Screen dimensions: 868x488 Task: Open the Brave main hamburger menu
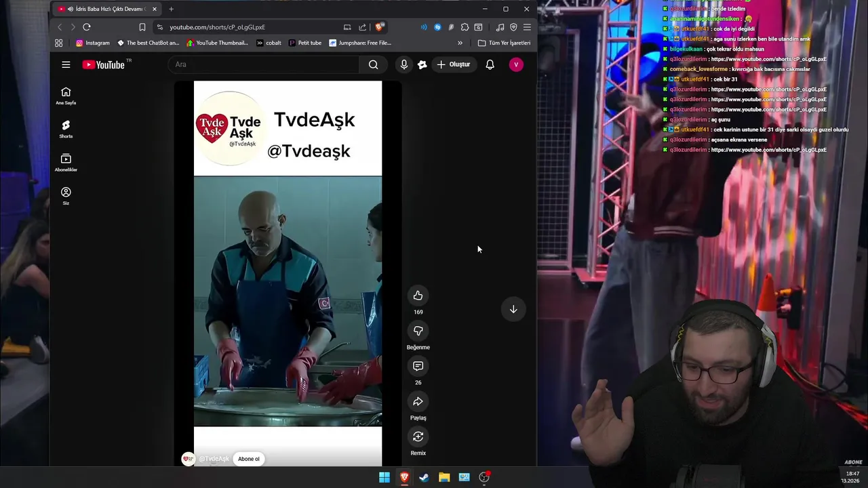point(527,27)
